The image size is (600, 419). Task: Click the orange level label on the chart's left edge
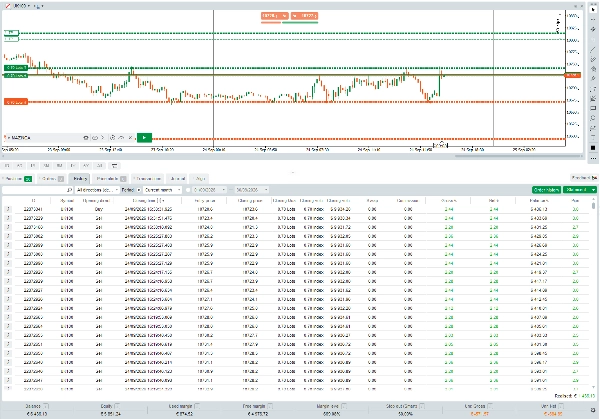click(x=16, y=102)
